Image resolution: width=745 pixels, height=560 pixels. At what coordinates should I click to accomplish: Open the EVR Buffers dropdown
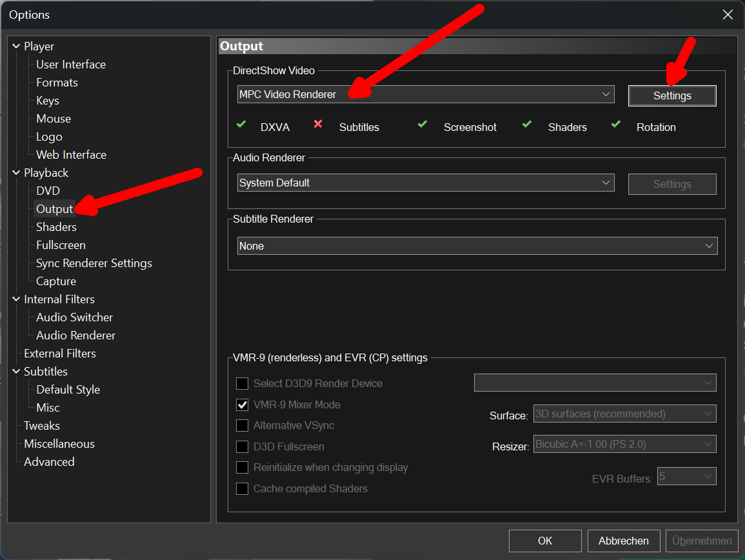click(x=686, y=476)
